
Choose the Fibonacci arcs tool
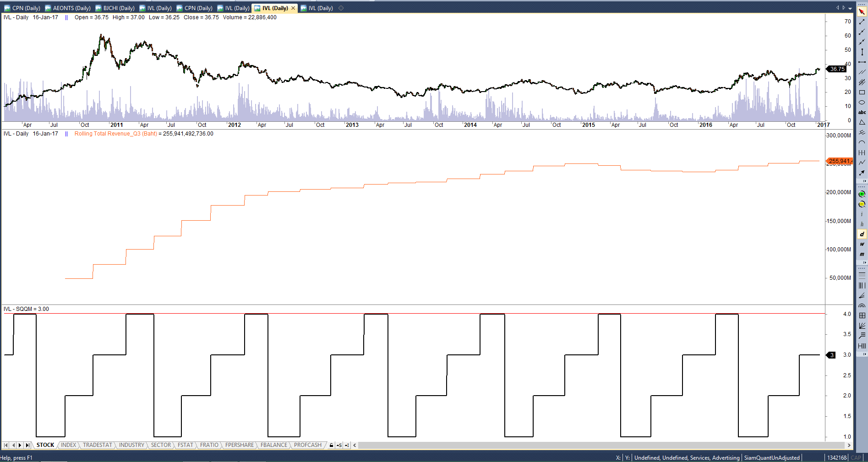(x=862, y=305)
